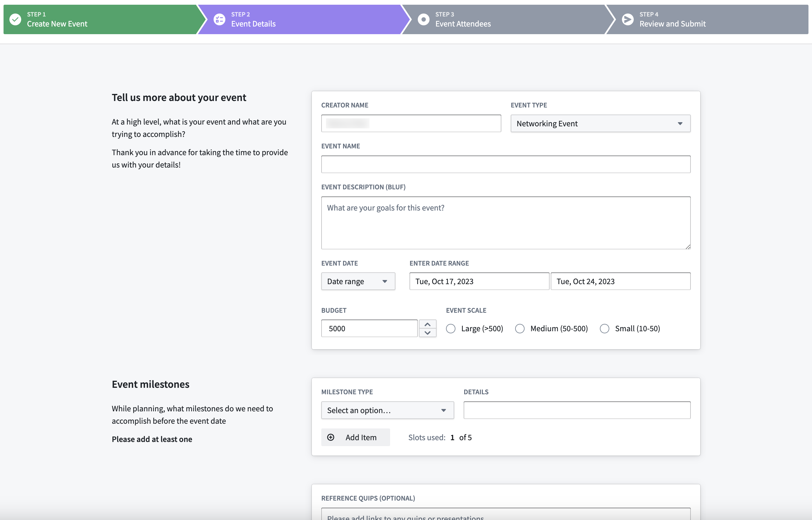Open the Date range dropdown
Image resolution: width=812 pixels, height=520 pixels.
click(358, 281)
